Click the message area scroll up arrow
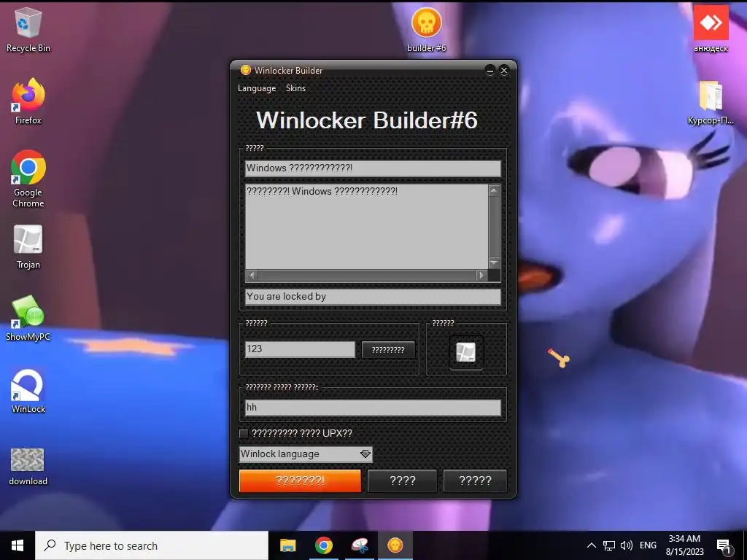 [494, 190]
